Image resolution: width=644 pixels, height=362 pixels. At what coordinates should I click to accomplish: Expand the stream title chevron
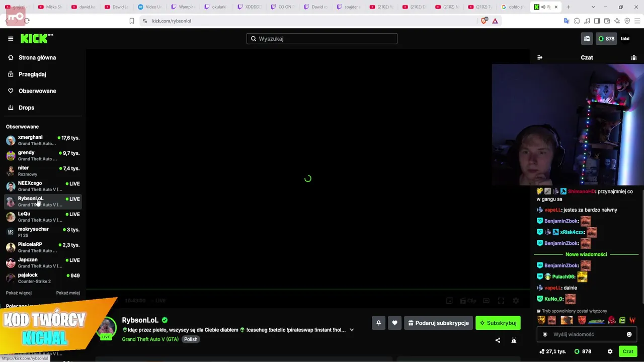click(352, 330)
